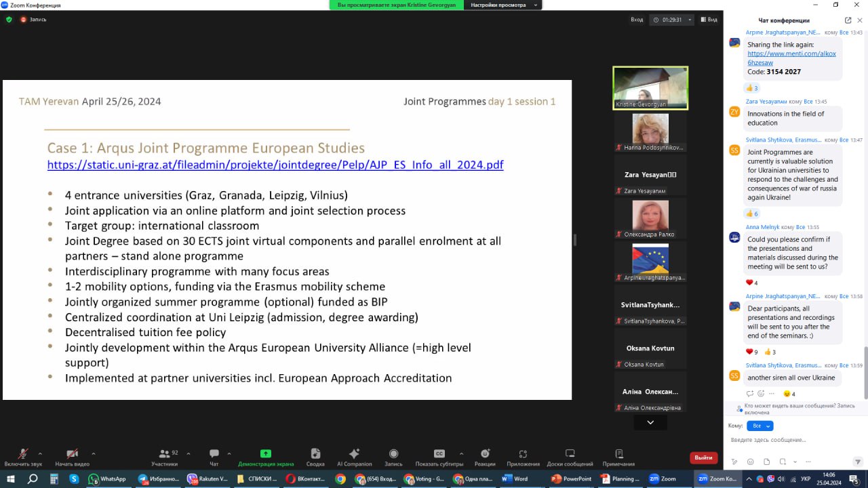Expand audio options arrow next to microphone
This screenshot has height=488, width=868.
click(x=40, y=453)
